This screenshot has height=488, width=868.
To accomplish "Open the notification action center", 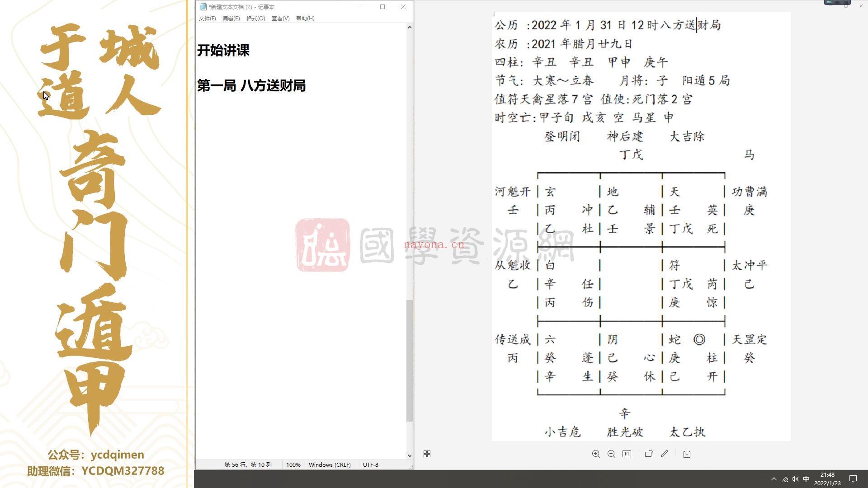I will (853, 479).
